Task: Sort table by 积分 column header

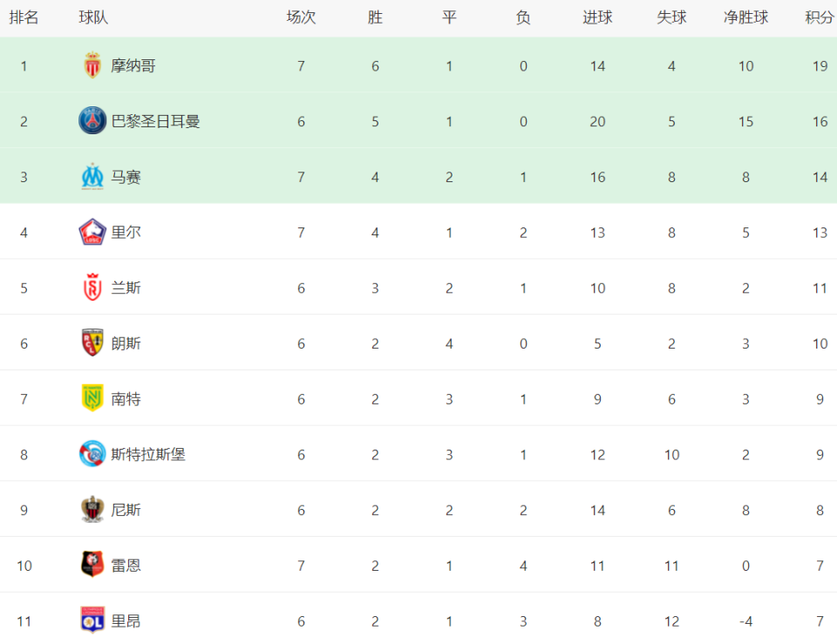Action: point(820,17)
